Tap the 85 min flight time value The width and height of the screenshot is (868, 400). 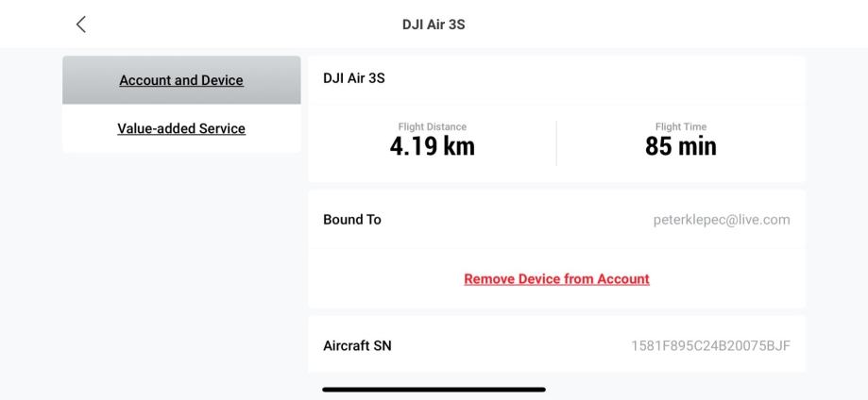(680, 146)
